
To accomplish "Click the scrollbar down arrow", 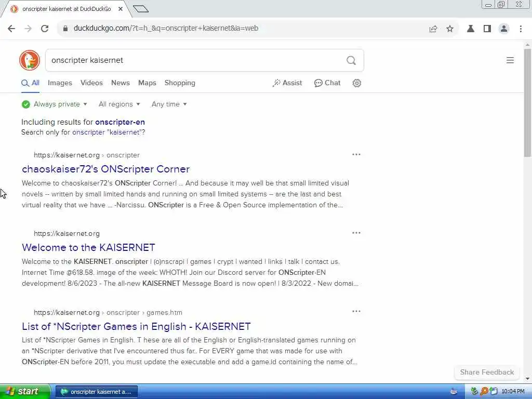I will coord(528,379).
